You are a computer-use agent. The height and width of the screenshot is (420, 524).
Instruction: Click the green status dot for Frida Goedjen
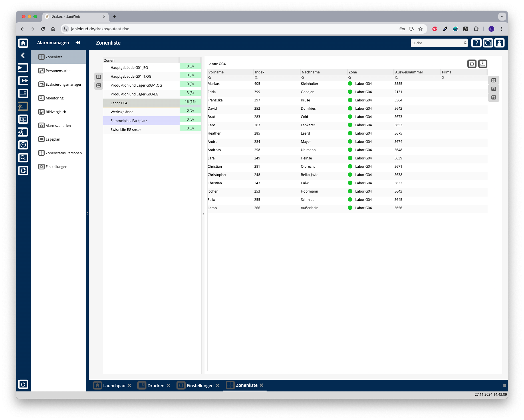click(350, 92)
